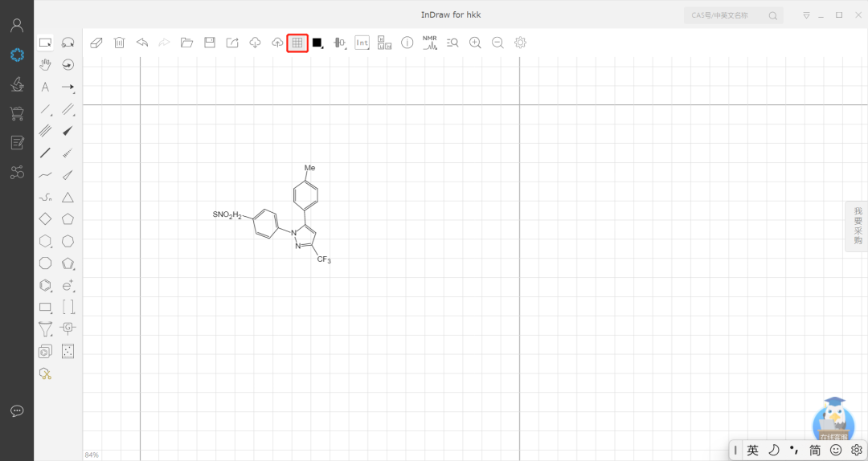Screen dimensions: 868x461
Task: Toggle Chinese/English input mode 英
Action: click(x=752, y=451)
